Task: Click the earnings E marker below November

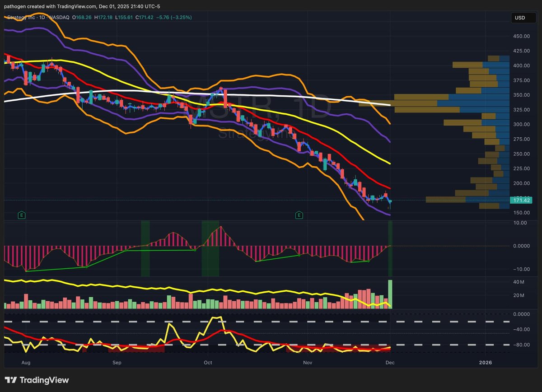Action: pyautogui.click(x=299, y=216)
